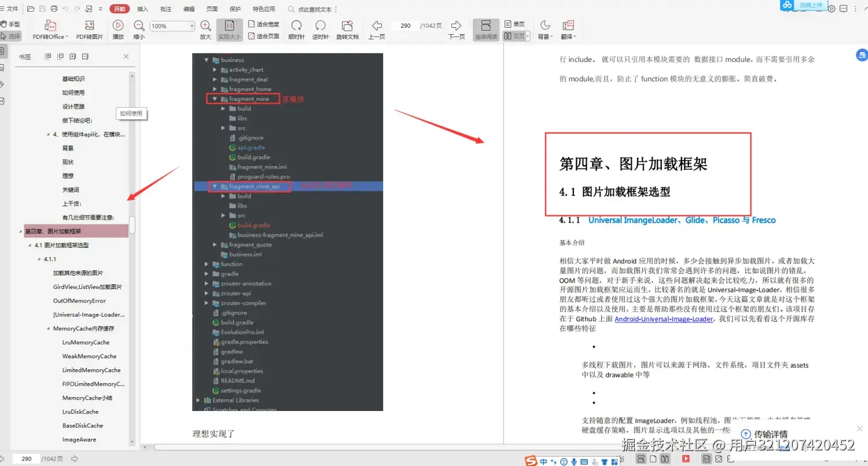The image size is (868, 466).
Task: Open the Android-Universal-Image-Loader hyperlink
Action: tap(664, 319)
